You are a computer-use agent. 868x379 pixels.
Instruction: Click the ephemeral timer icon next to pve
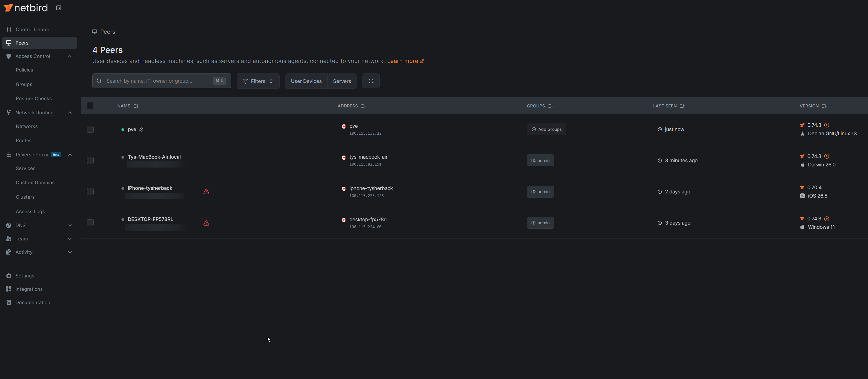[141, 129]
